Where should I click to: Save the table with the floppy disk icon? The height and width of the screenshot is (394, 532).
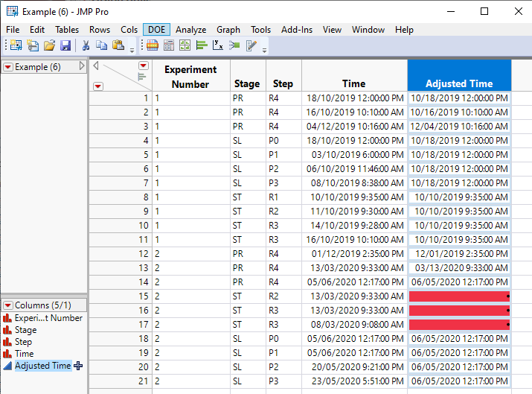(x=65, y=45)
